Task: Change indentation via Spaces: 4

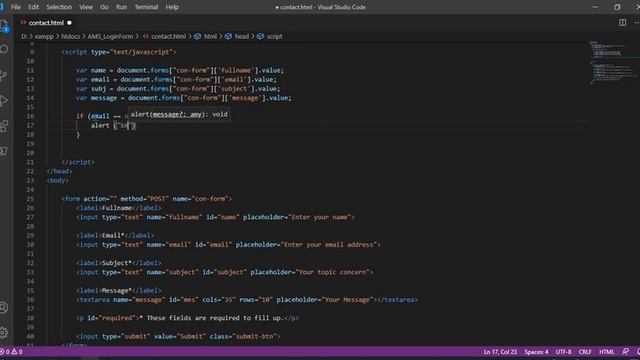Action: coord(536,351)
